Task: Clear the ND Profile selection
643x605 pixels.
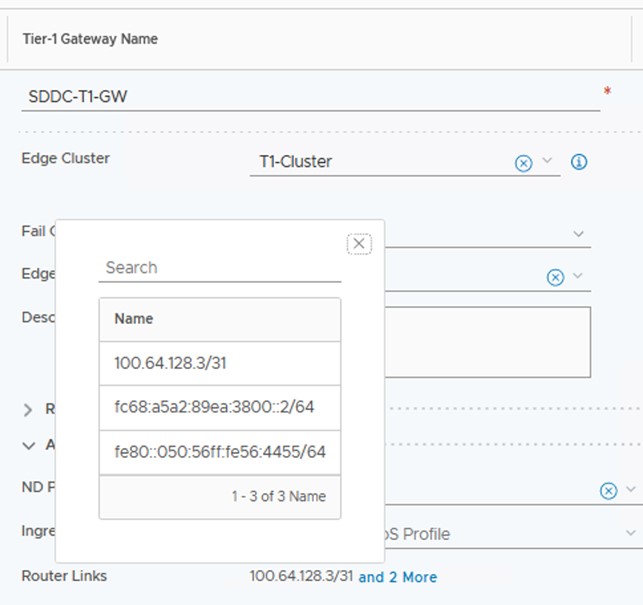Action: point(608,490)
